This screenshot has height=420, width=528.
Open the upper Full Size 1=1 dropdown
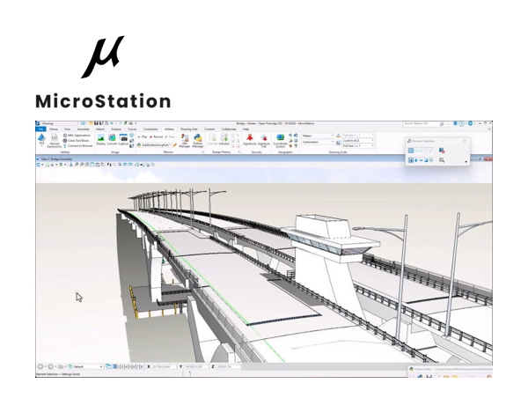[358, 136]
